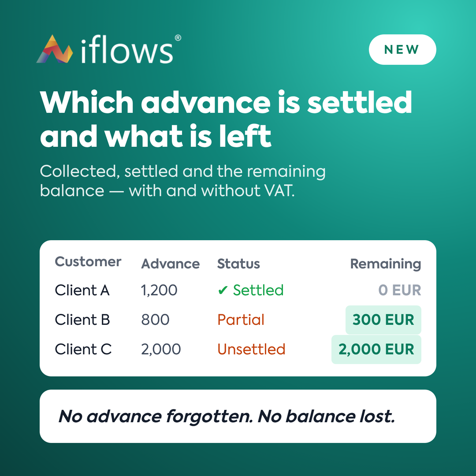Click the green checkmark beside Settled

pyautogui.click(x=223, y=290)
